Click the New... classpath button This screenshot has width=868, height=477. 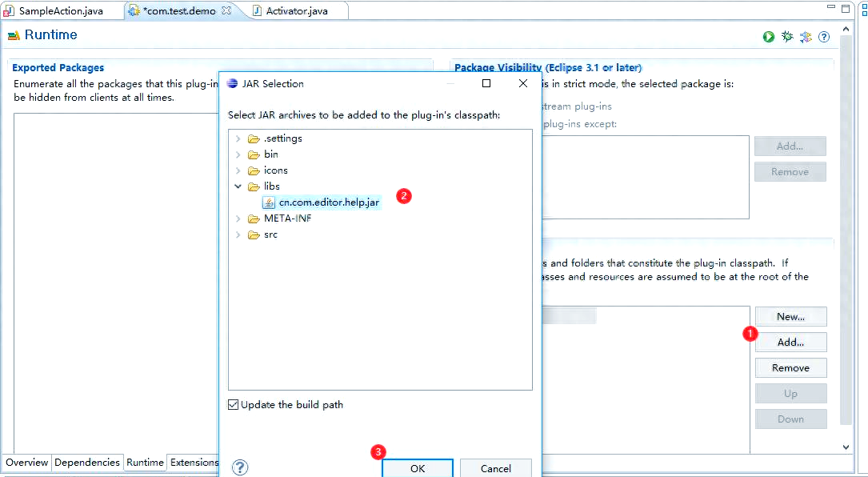click(790, 317)
